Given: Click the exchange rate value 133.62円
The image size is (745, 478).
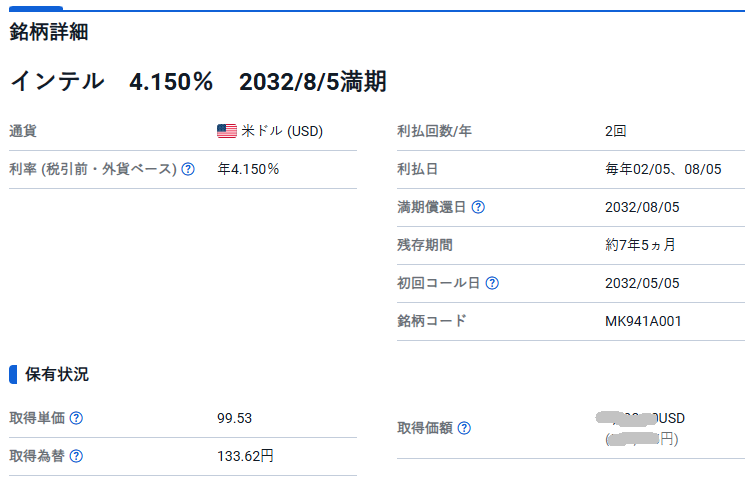Looking at the screenshot, I should (245, 456).
